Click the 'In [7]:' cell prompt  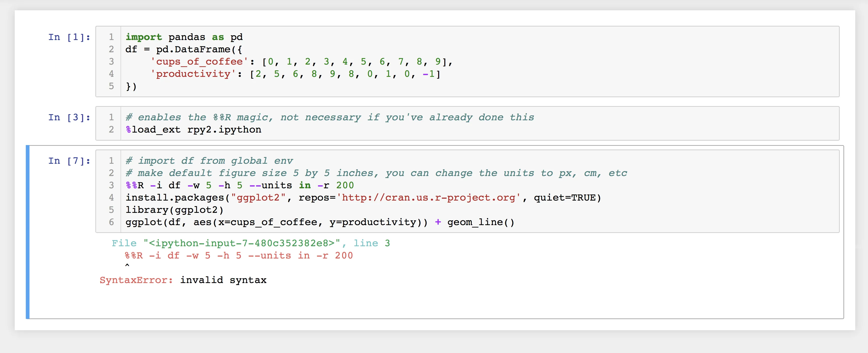tap(69, 161)
